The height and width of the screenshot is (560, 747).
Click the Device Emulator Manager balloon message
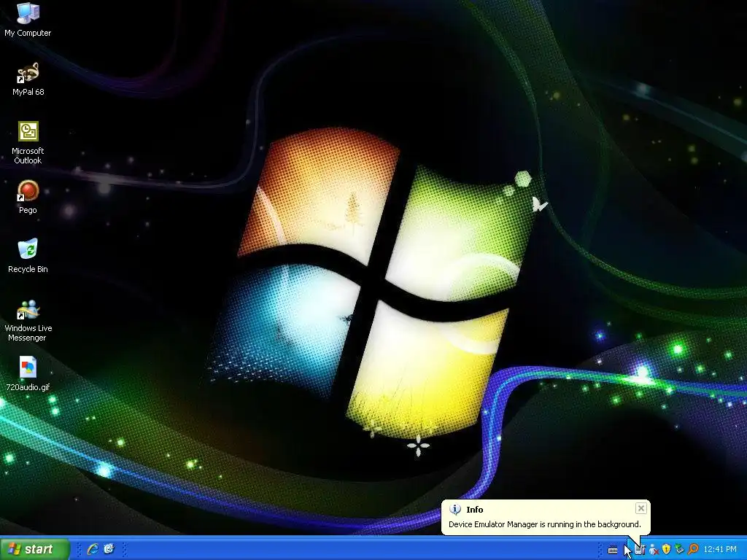click(x=544, y=524)
